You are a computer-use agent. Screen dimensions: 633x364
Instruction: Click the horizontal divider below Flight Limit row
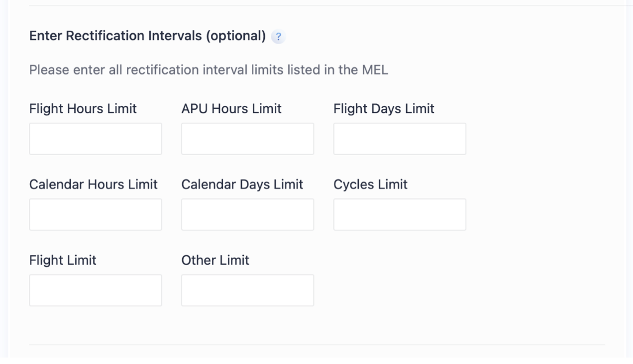(x=317, y=345)
